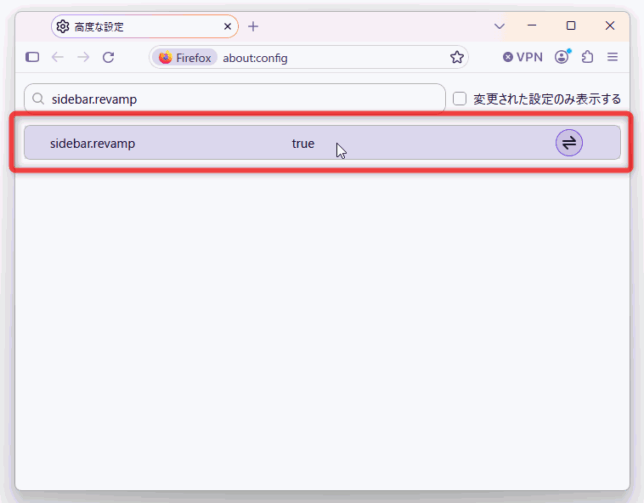This screenshot has width=644, height=503.
Task: Click the gear icon on the tab
Action: click(63, 27)
